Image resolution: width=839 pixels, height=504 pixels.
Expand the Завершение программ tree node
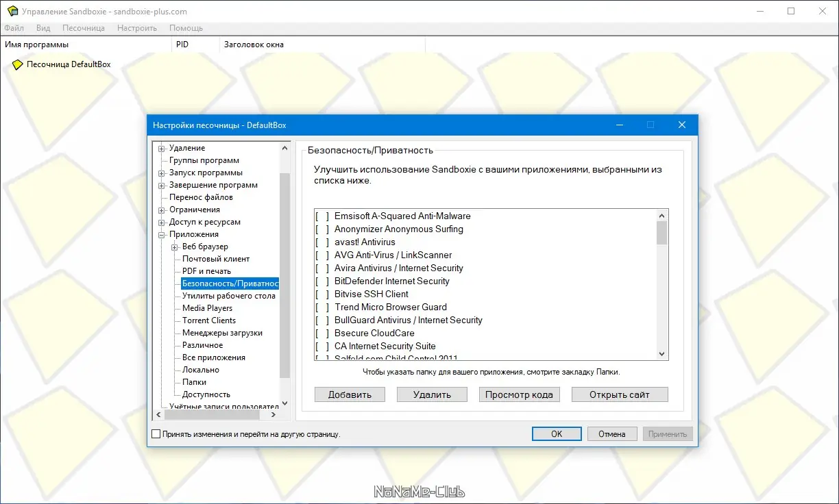pos(162,186)
